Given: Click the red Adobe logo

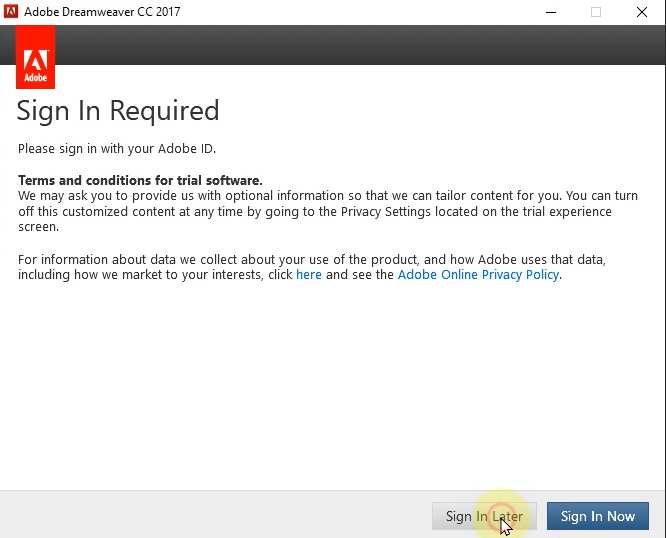Looking at the screenshot, I should 36,57.
